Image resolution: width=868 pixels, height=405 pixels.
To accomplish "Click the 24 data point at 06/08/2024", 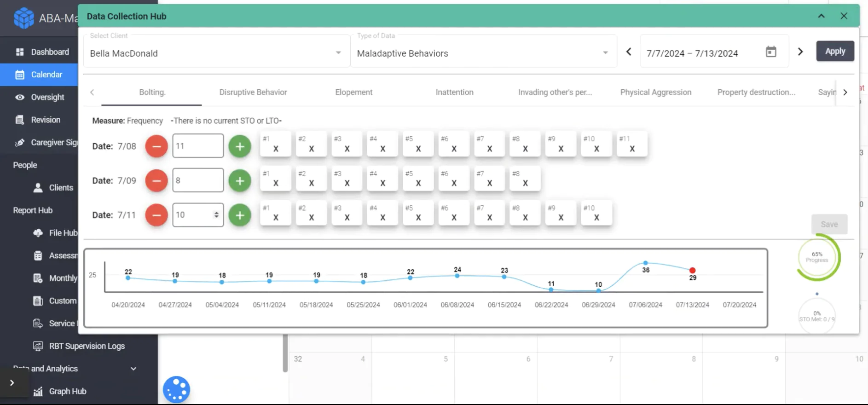I will 457,276.
